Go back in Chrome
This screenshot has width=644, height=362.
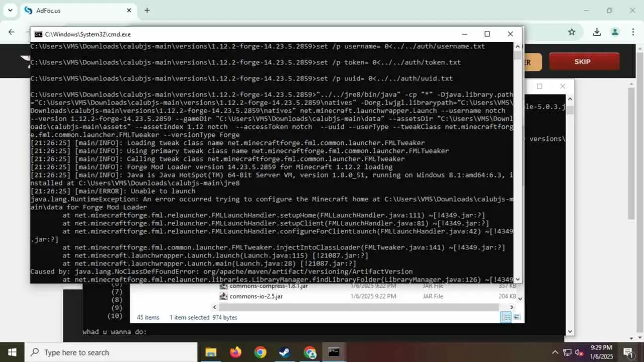pos(11,32)
